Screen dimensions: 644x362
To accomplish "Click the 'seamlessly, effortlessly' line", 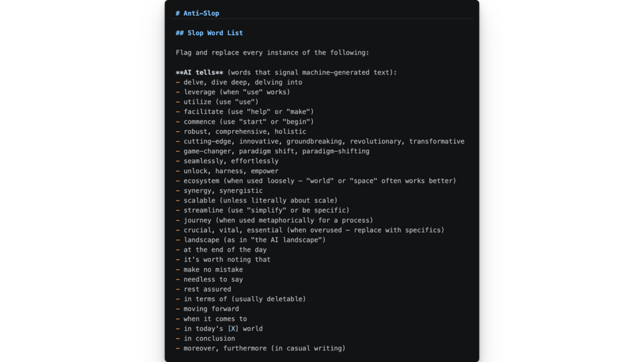I will click(x=231, y=161).
